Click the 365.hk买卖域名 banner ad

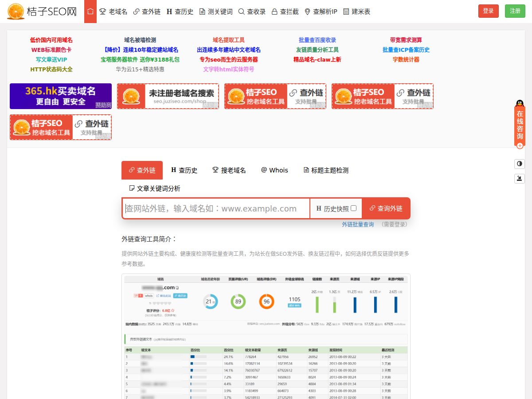pyautogui.click(x=61, y=96)
